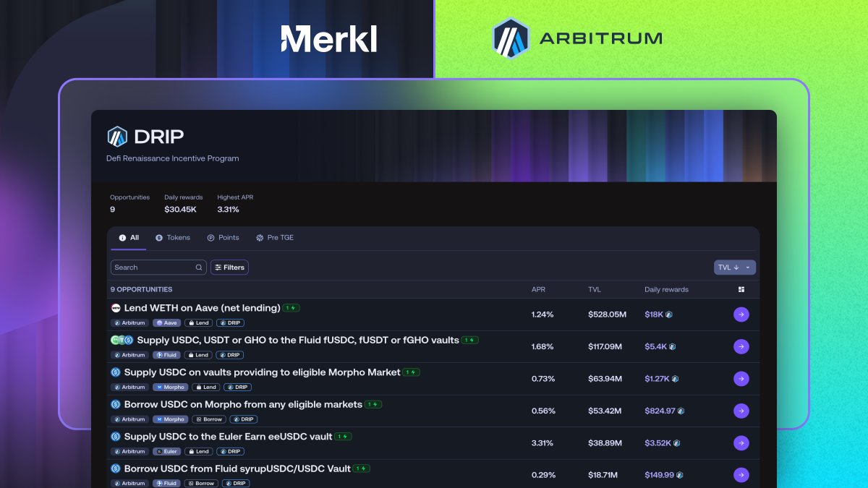This screenshot has height=488, width=868.
Task: Click the $18K daily rewards value
Action: tap(654, 314)
